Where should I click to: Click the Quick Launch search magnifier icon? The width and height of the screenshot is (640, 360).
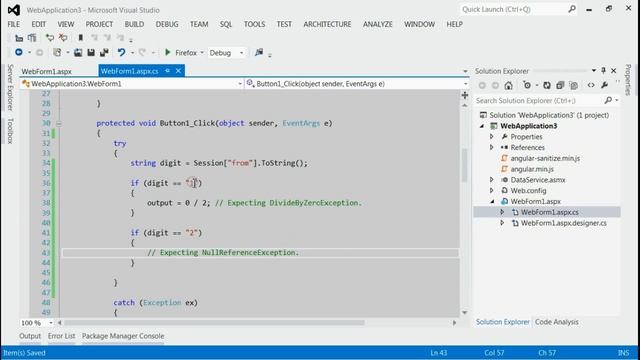click(x=572, y=9)
